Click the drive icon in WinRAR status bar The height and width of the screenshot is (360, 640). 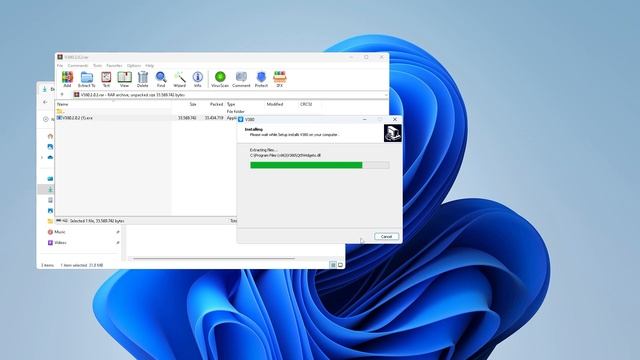(x=59, y=220)
